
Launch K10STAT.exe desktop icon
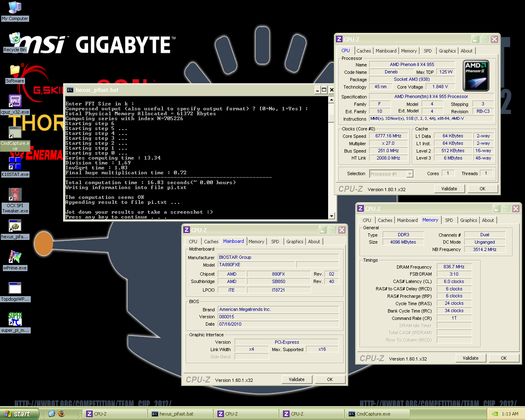[x=15, y=167]
